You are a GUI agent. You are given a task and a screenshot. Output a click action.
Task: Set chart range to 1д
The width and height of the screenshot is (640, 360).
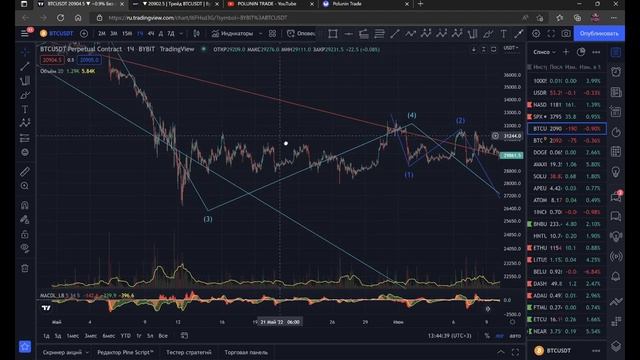pyautogui.click(x=47, y=336)
